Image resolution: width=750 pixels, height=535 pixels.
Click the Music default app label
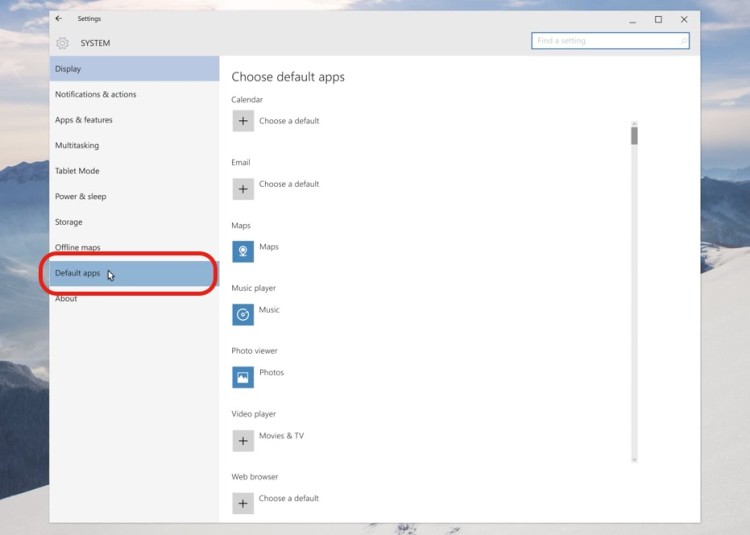click(x=269, y=310)
